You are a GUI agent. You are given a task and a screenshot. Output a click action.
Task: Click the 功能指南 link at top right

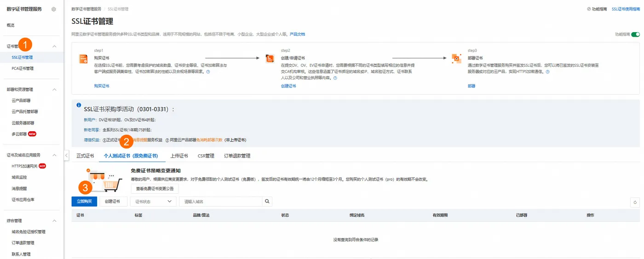599,9
